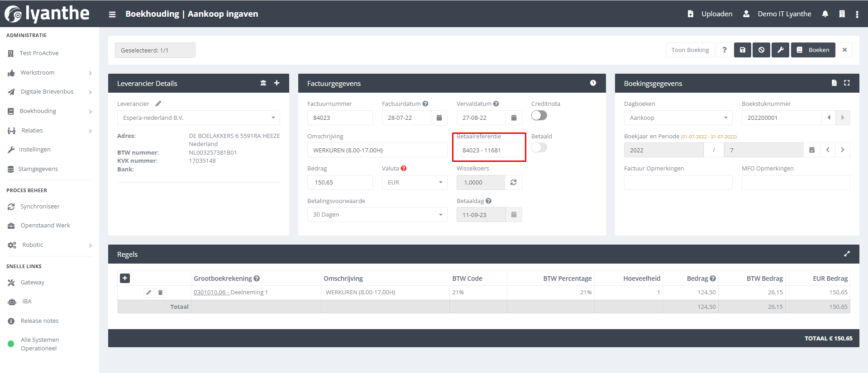Refresh the Wisselkoers exchange rate
Image resolution: width=868 pixels, height=373 pixels.
coord(513,183)
